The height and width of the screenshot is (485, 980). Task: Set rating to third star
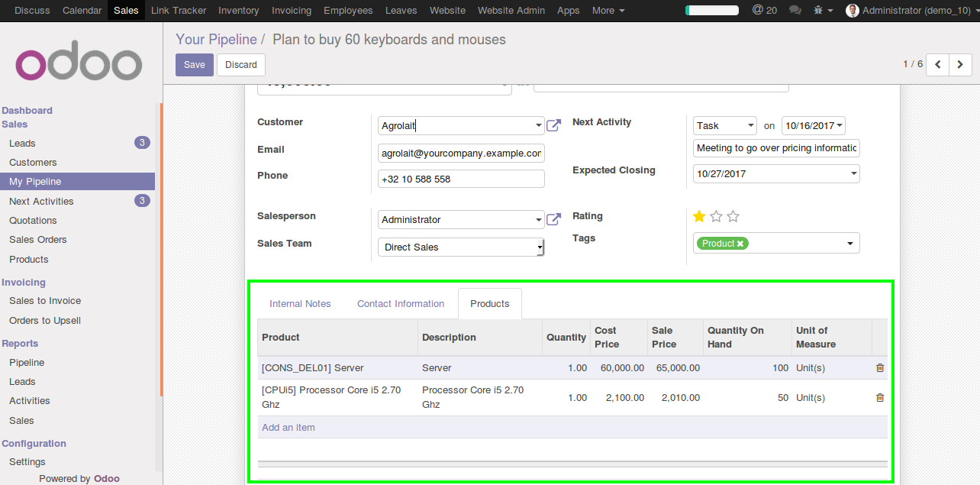[733, 217]
